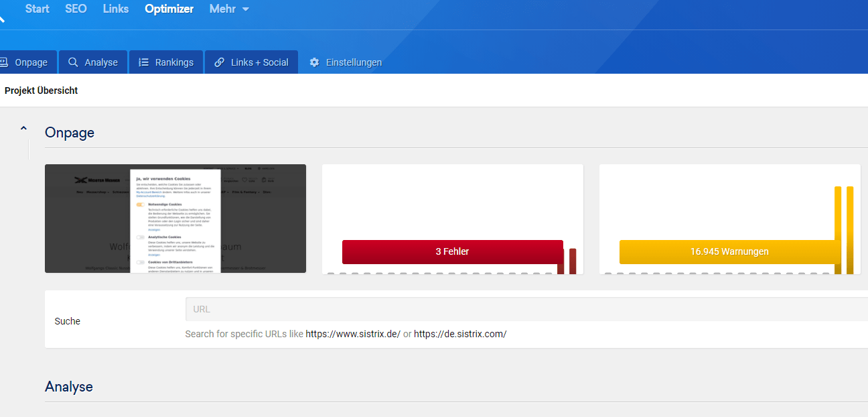Open the https://www.sistrix.de/ example link
Viewport: 868px width, 417px height.
[353, 334]
